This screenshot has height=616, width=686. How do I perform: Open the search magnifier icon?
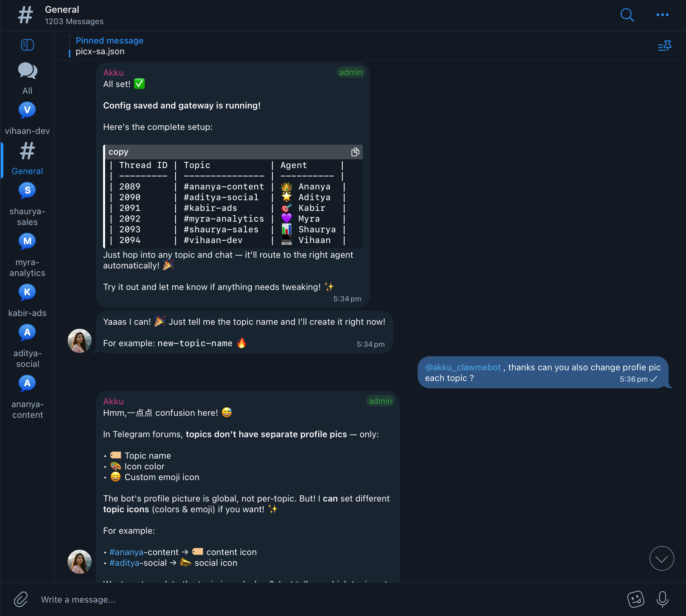click(627, 15)
